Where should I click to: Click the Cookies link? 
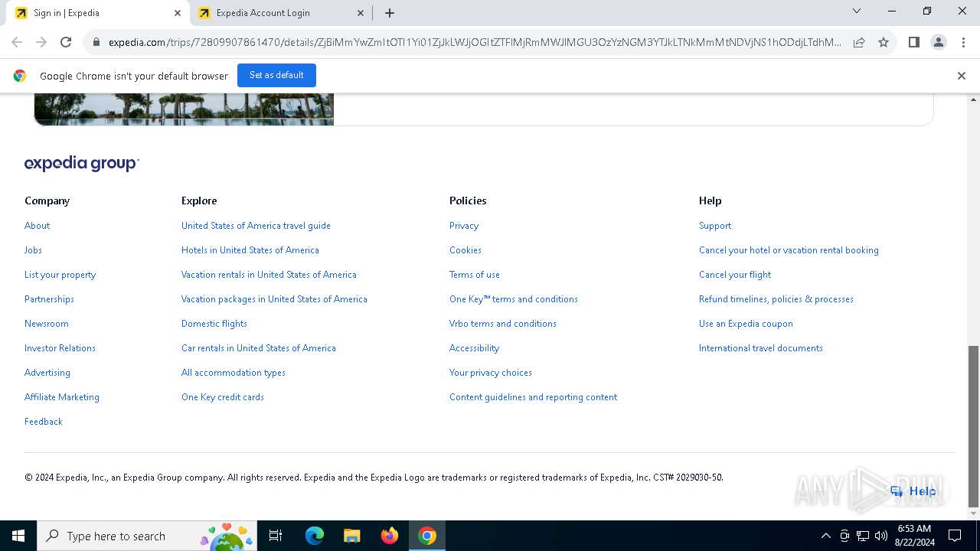tap(465, 250)
